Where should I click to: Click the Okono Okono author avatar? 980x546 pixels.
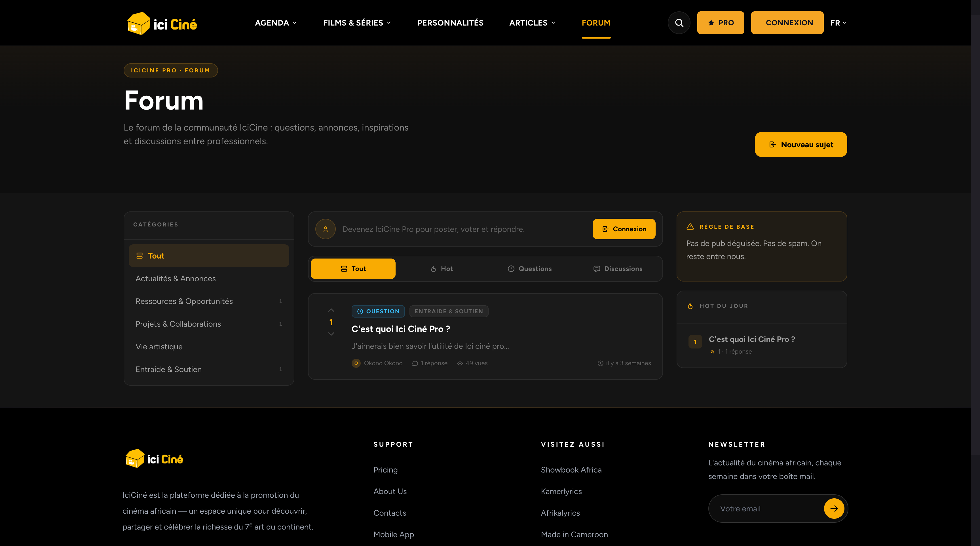[x=356, y=363]
